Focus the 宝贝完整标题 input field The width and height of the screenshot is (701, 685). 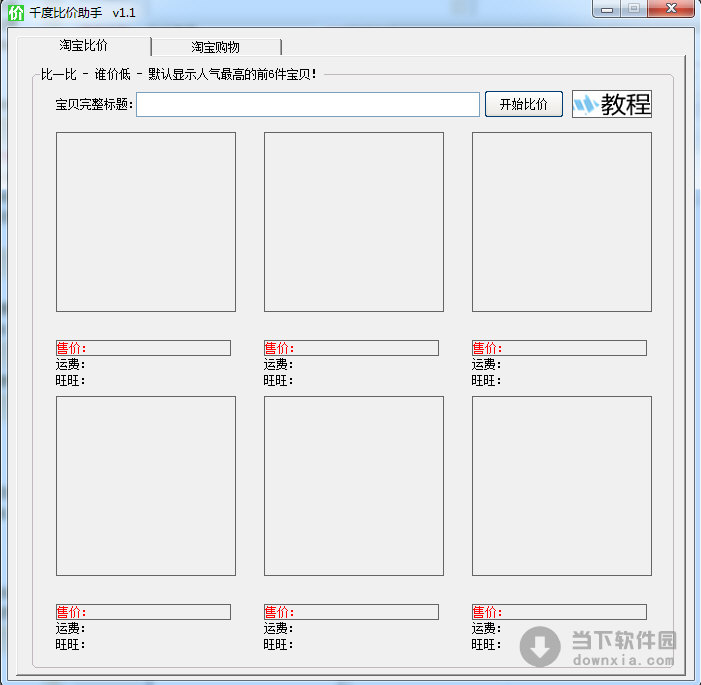click(308, 105)
